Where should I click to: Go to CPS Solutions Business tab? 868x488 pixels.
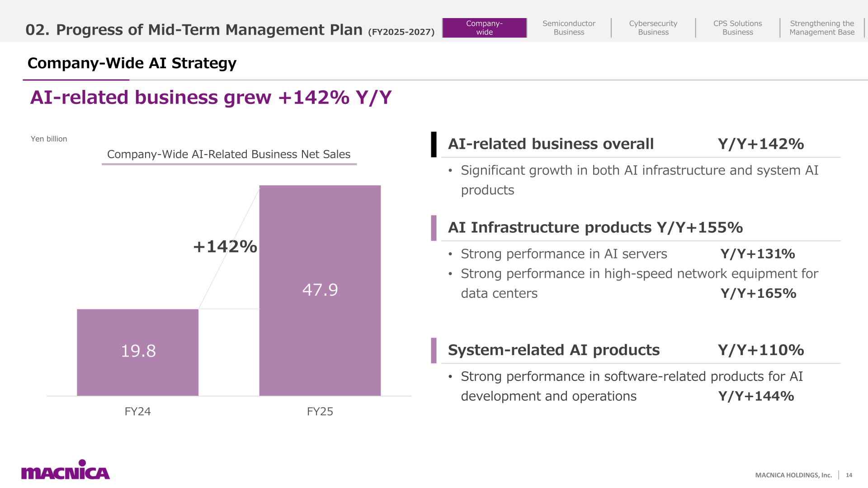click(x=738, y=28)
